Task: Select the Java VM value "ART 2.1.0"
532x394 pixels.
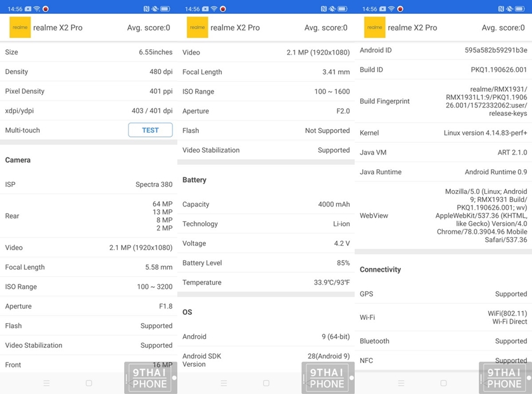Action: pos(512,153)
